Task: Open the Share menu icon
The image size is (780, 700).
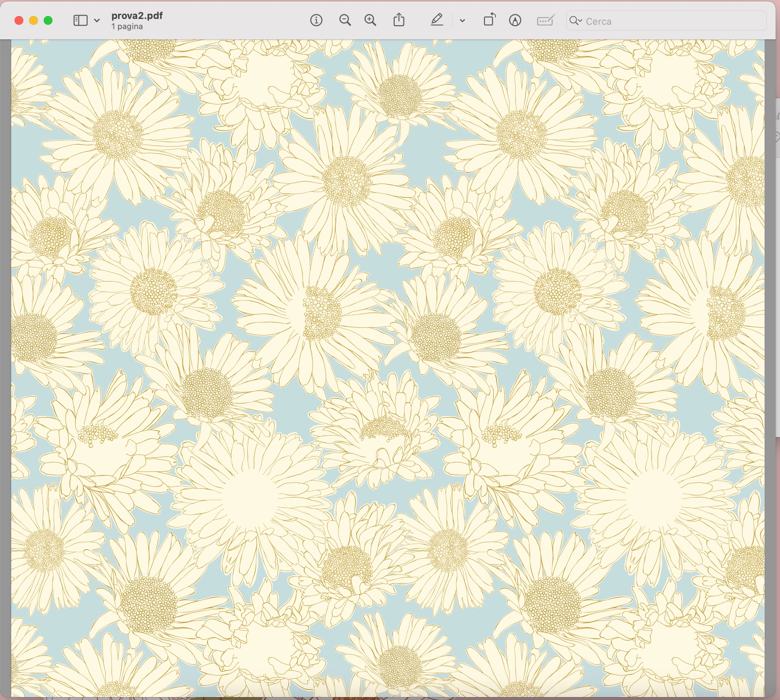Action: click(x=399, y=20)
